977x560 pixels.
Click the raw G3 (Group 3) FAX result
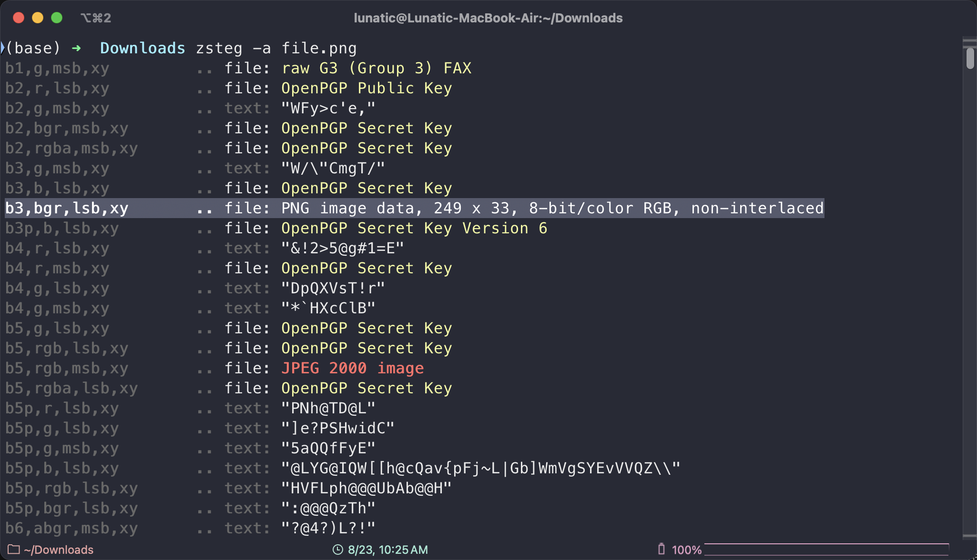pyautogui.click(x=376, y=68)
